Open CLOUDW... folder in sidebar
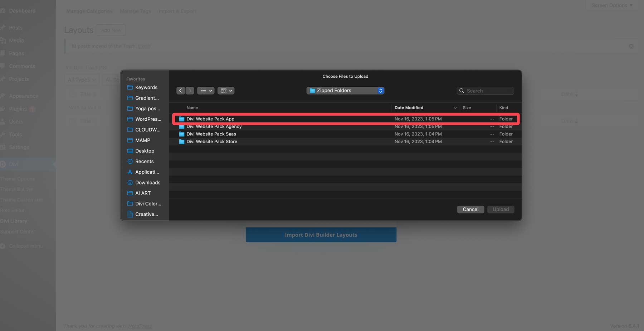This screenshot has height=331, width=644. point(147,130)
